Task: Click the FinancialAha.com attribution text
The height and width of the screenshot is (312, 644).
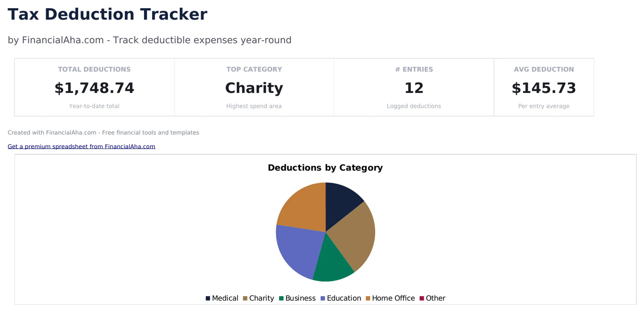Action: pyautogui.click(x=103, y=132)
